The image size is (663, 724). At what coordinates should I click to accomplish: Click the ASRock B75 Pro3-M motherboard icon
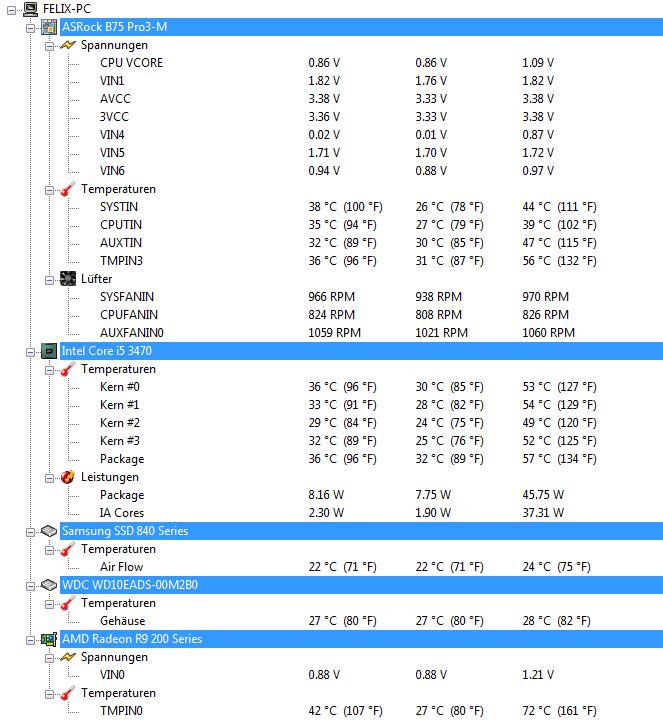(49, 27)
